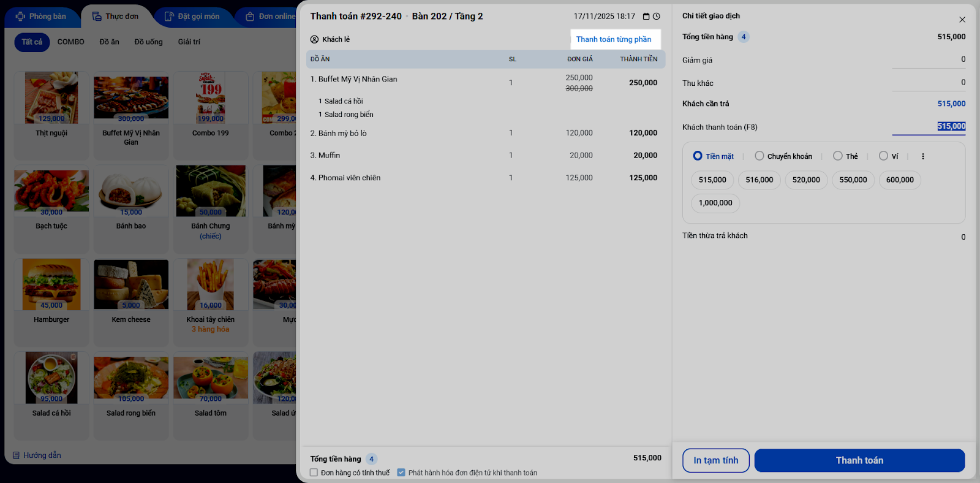Choose the 600,000 quick amount
The height and width of the screenshot is (483, 980).
coord(900,180)
